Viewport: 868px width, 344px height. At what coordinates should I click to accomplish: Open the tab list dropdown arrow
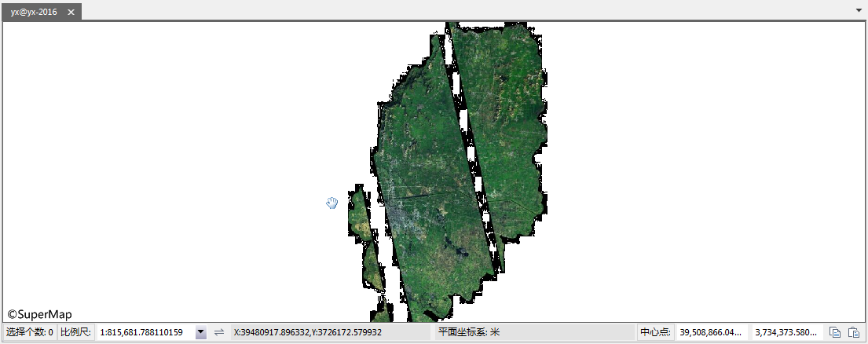(x=859, y=10)
